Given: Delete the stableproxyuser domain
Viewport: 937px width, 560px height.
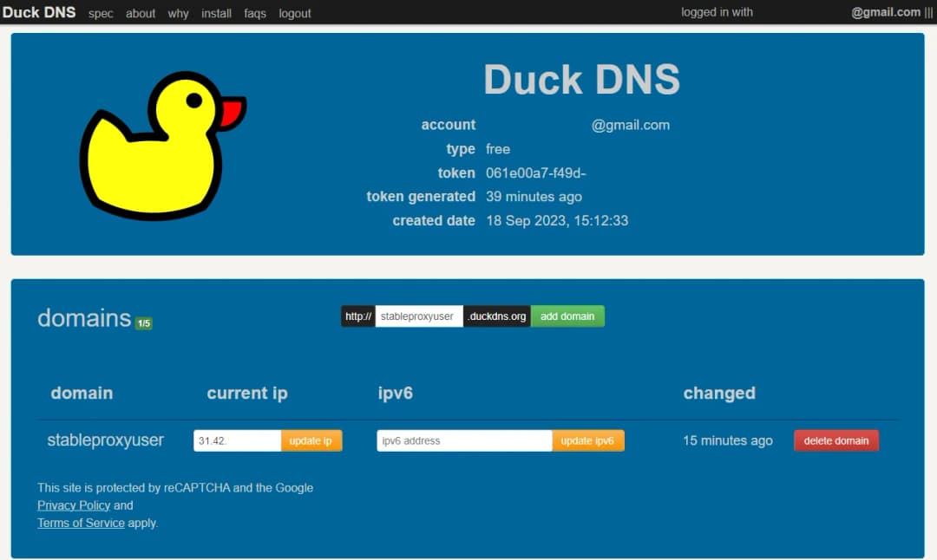Looking at the screenshot, I should (835, 440).
